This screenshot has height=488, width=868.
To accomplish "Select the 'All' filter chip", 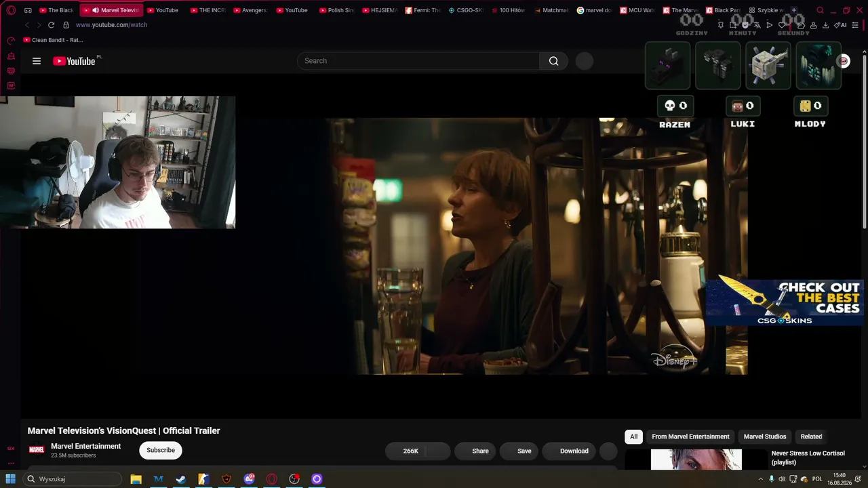I will [x=633, y=436].
